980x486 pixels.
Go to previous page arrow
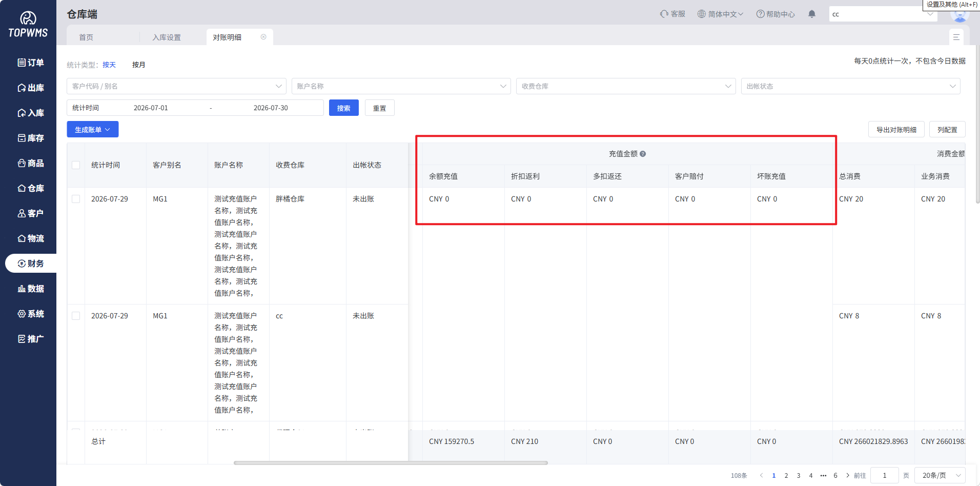tap(762, 475)
